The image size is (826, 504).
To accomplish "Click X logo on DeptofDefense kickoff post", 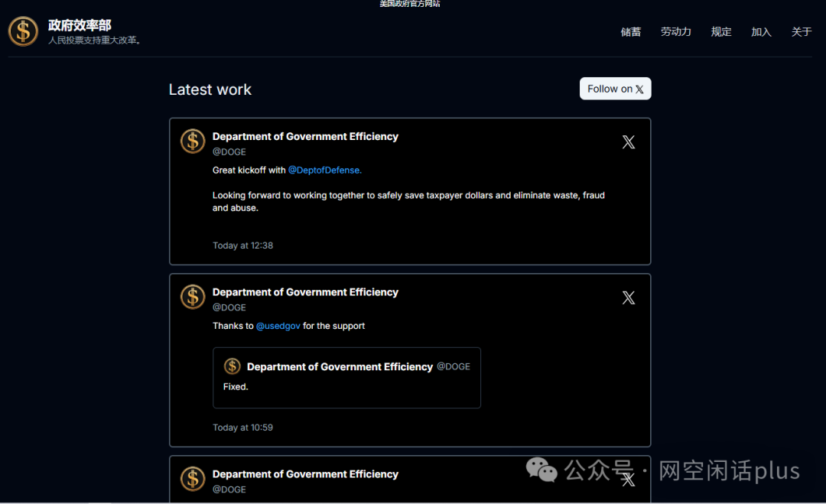I will click(x=629, y=142).
